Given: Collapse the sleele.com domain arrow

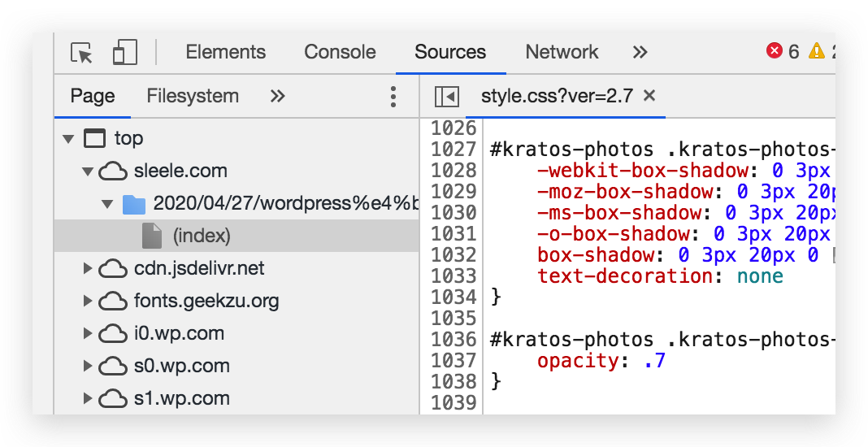Looking at the screenshot, I should click(88, 171).
